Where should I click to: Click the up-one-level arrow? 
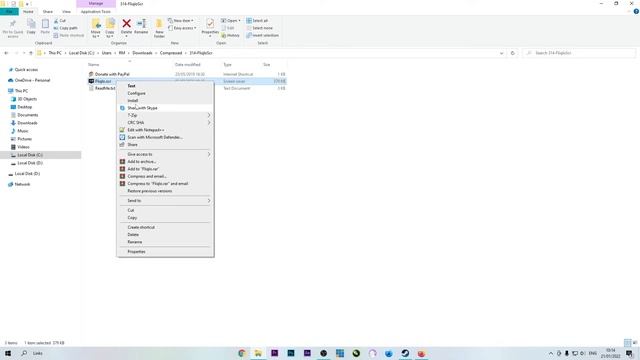point(31,53)
